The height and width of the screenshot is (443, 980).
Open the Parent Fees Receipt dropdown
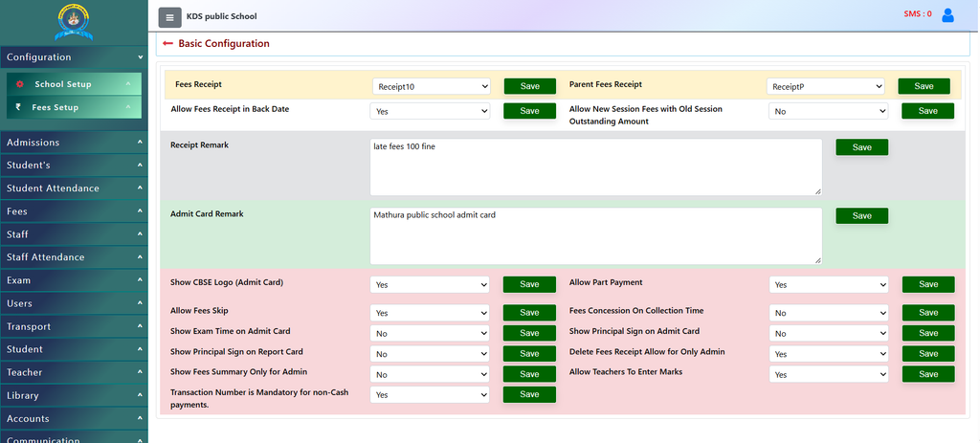[x=825, y=87]
